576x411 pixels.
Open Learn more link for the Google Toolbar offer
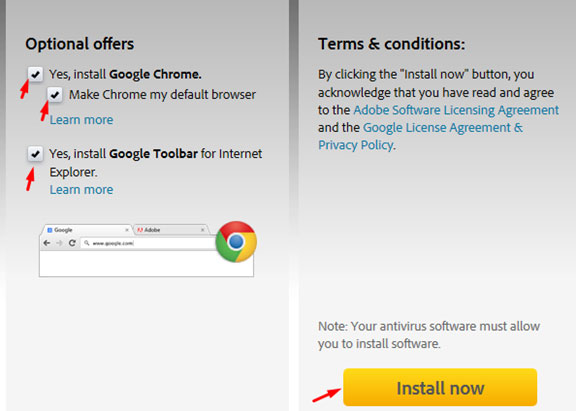81,190
